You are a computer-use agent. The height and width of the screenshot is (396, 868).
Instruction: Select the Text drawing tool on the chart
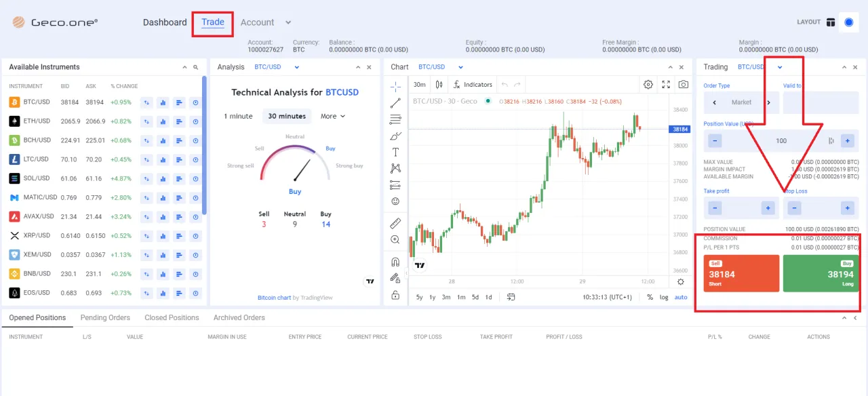[x=395, y=152]
